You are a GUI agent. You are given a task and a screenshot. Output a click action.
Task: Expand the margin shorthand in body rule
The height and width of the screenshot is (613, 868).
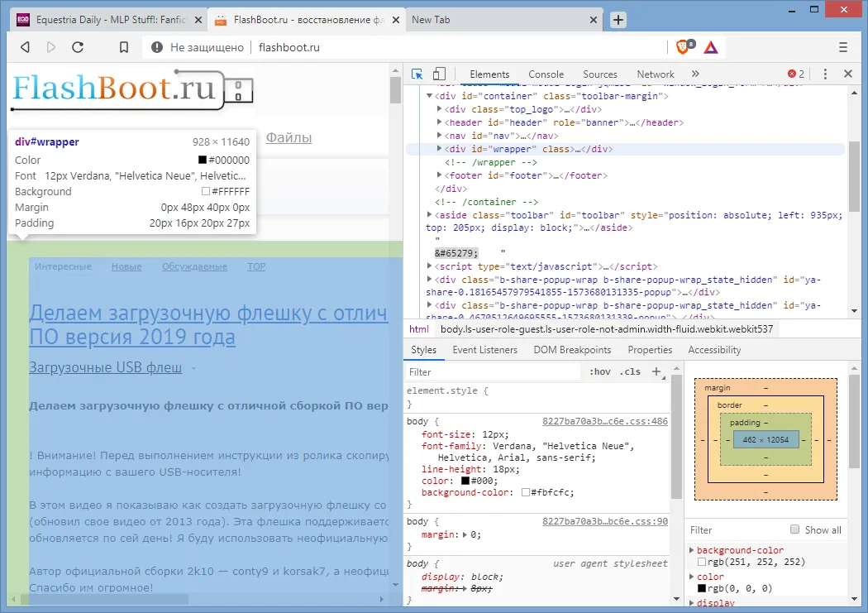tap(465, 535)
